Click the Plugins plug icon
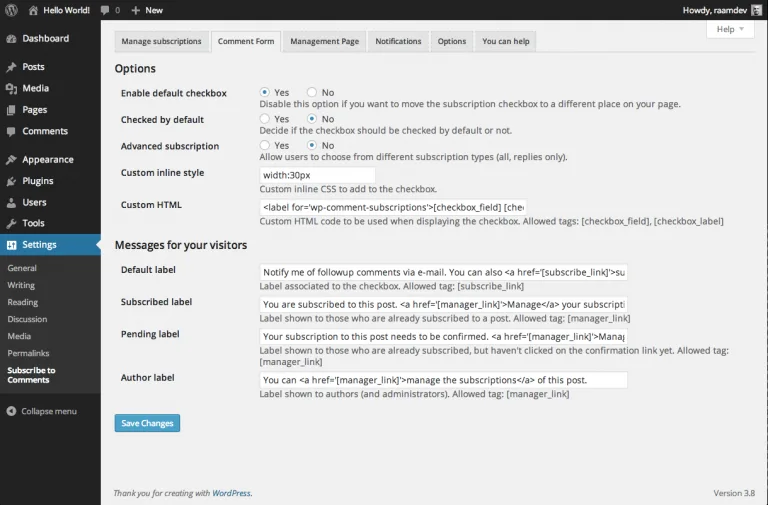 coord(11,181)
